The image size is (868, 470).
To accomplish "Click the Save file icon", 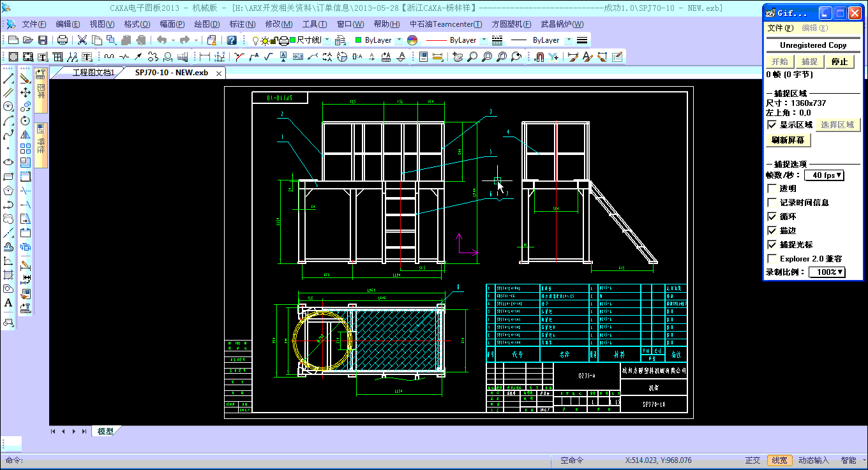I will tap(43, 40).
